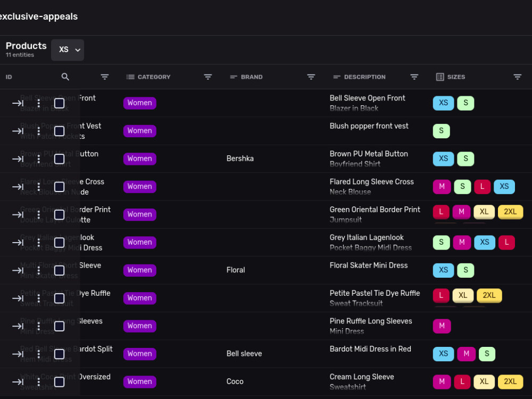Select the Pine Ruffle Long Sleeves checkbox
532x399 pixels.
coord(60,326)
